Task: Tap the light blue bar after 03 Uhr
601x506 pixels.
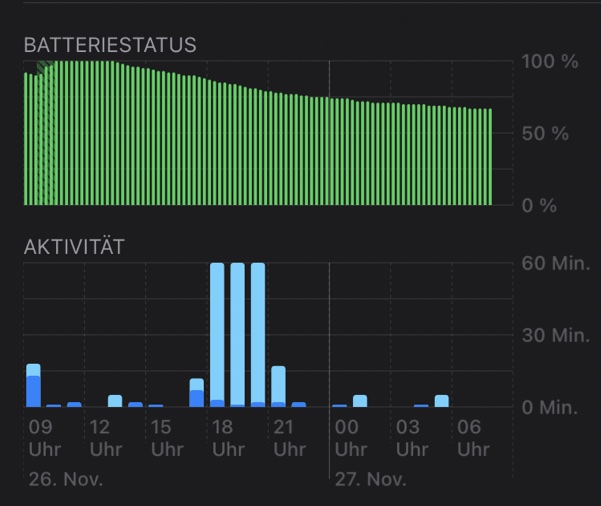Action: 442,401
